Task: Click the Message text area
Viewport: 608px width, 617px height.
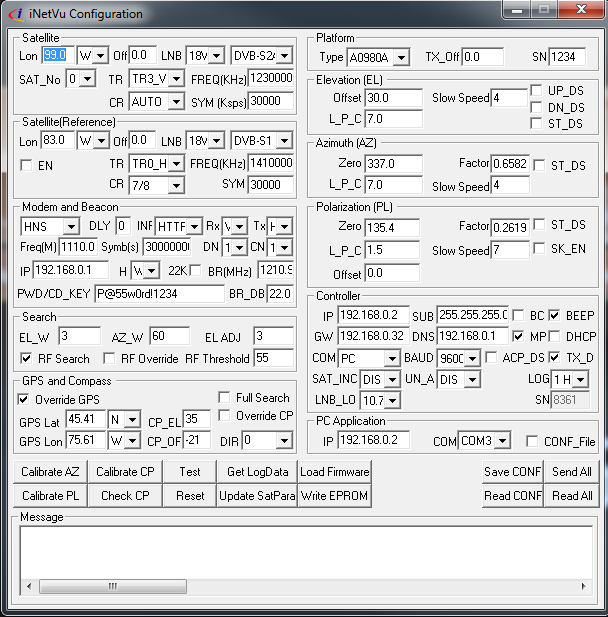Action: 306,552
